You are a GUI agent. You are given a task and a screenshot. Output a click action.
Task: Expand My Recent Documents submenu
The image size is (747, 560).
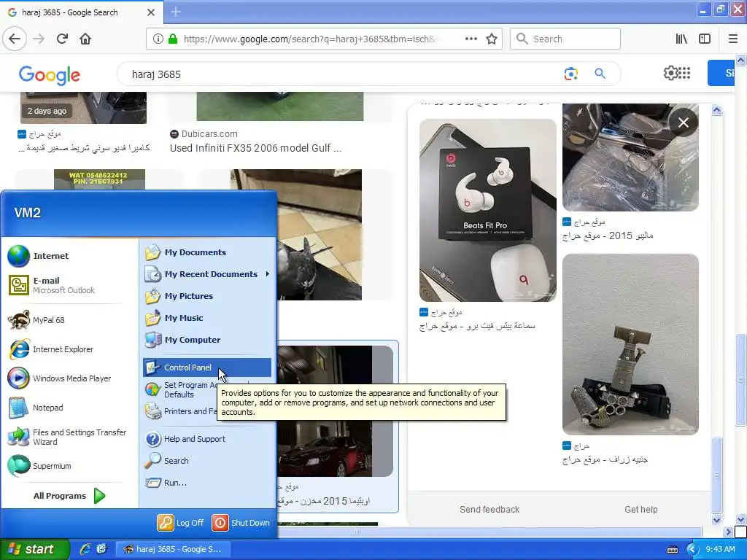pos(207,274)
